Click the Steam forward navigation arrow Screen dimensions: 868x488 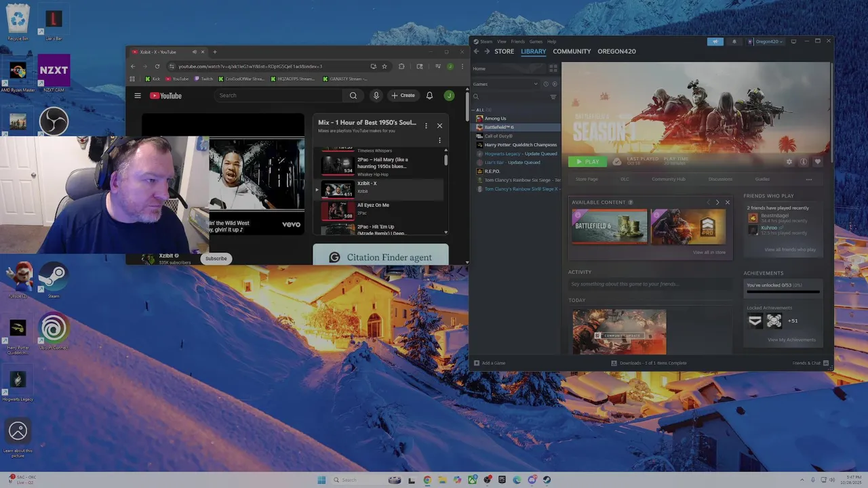tap(487, 52)
